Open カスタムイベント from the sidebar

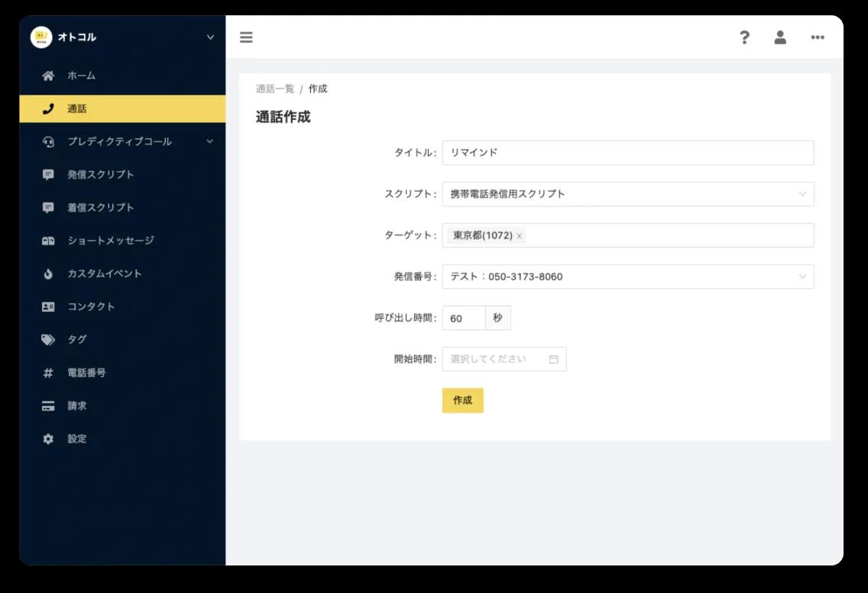point(46,274)
